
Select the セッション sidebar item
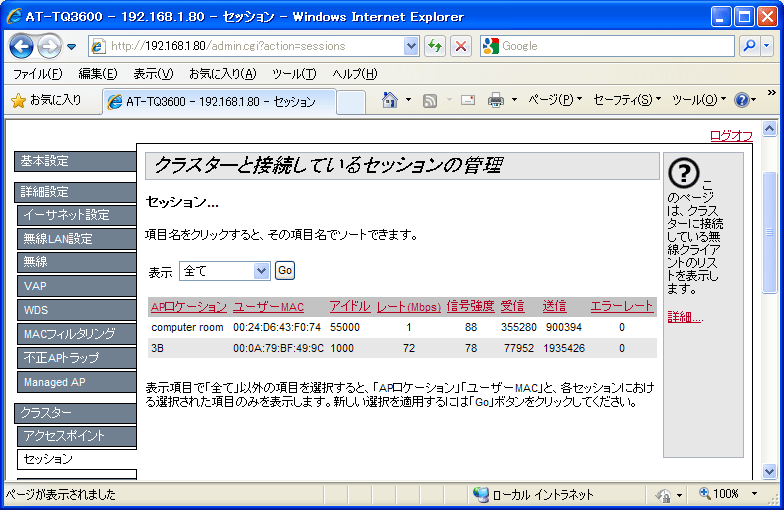pyautogui.click(x=76, y=460)
